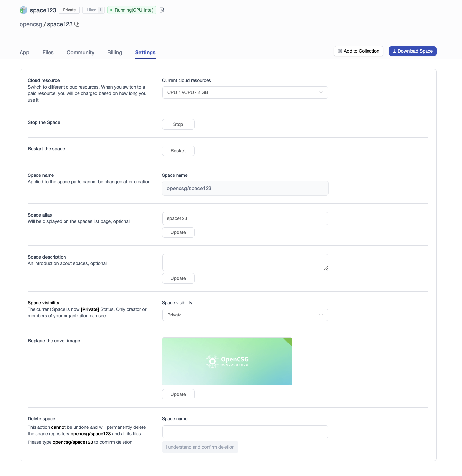Click the Private badge next to space123
Screen dimensions: 462x476
coord(69,10)
